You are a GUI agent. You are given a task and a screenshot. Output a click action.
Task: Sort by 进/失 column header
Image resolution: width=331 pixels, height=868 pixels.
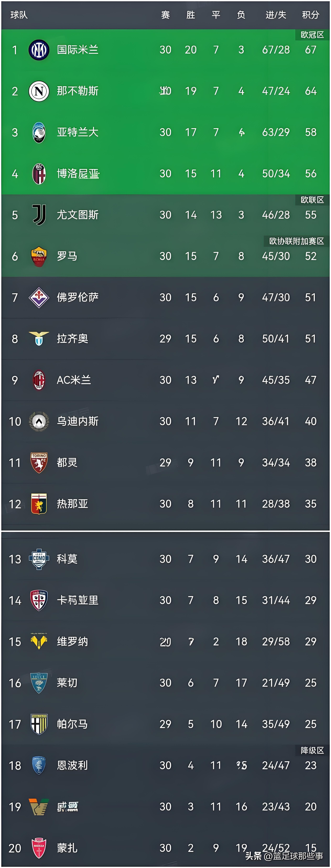point(276,15)
